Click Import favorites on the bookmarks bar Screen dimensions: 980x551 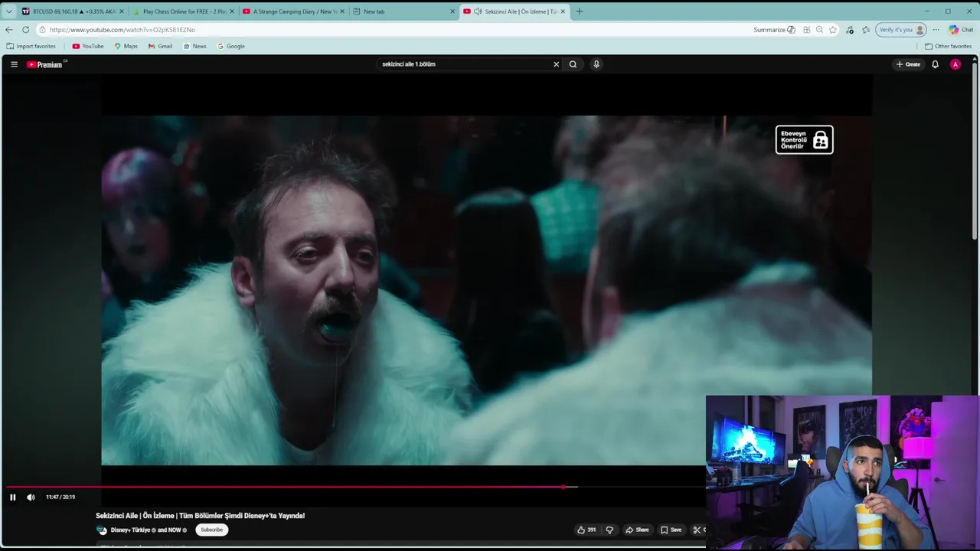(x=31, y=46)
